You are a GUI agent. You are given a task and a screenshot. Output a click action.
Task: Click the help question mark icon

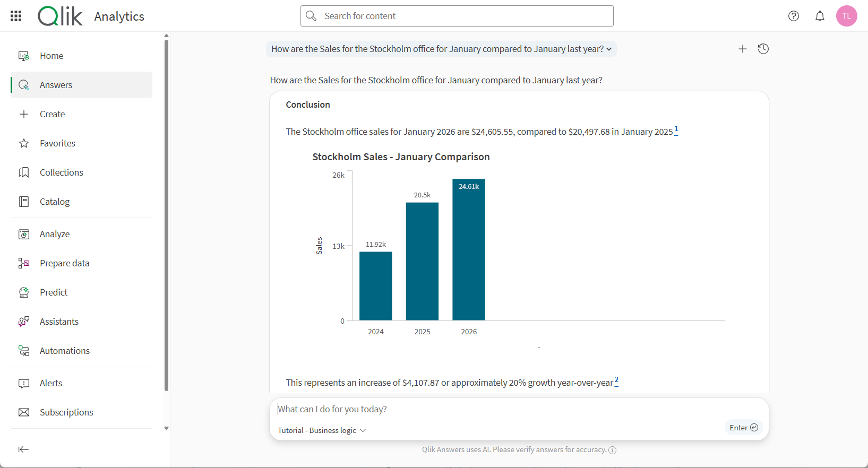[793, 16]
